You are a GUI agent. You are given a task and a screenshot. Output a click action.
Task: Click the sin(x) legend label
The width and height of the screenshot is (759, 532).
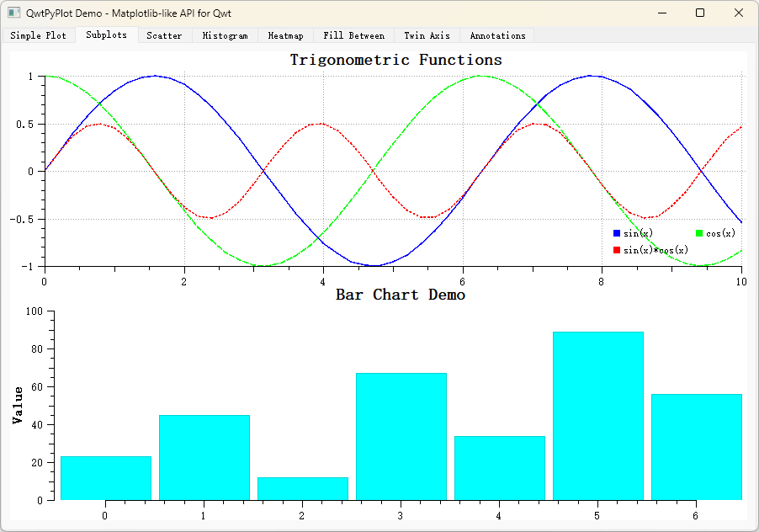638,233
